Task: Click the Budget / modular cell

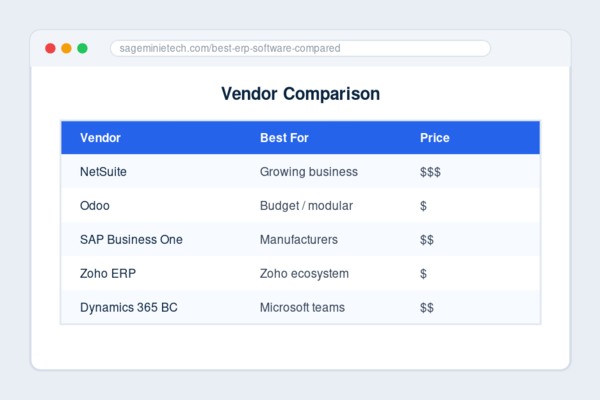Action: [x=306, y=206]
